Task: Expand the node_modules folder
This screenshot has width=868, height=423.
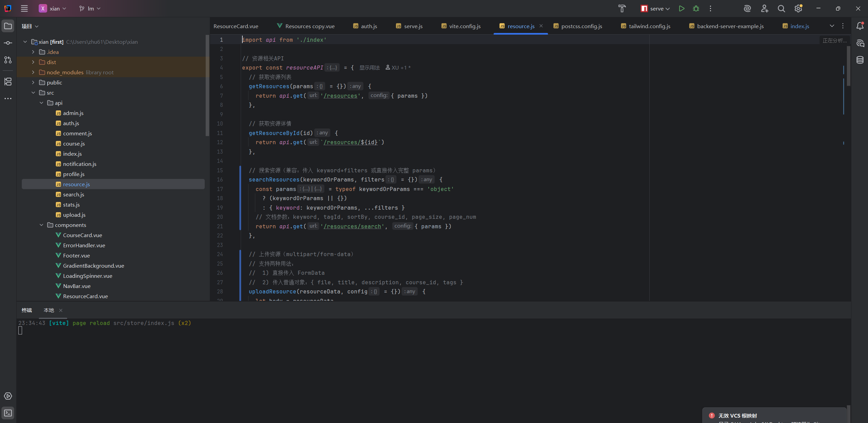Action: click(33, 72)
